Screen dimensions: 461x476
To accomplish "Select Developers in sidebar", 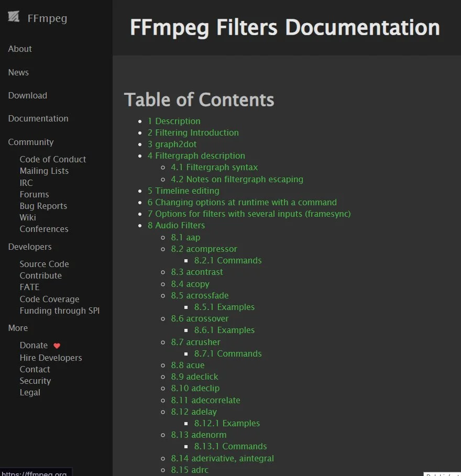I will 30,247.
